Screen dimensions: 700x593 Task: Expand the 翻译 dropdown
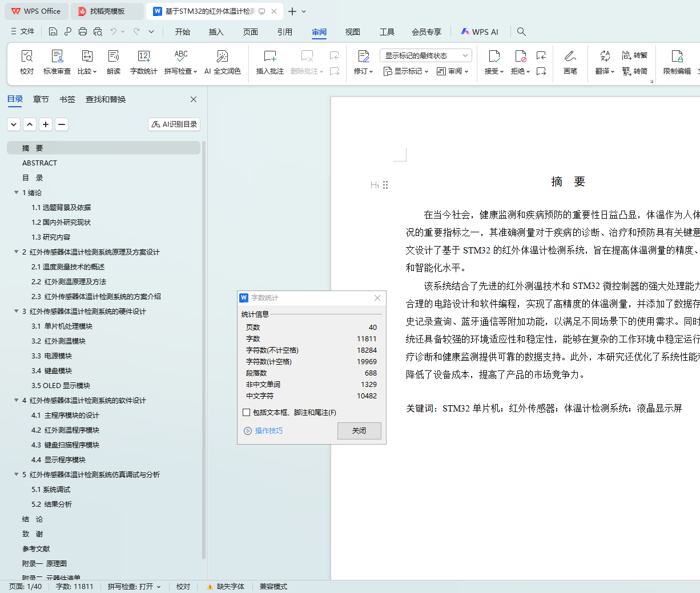(613, 72)
